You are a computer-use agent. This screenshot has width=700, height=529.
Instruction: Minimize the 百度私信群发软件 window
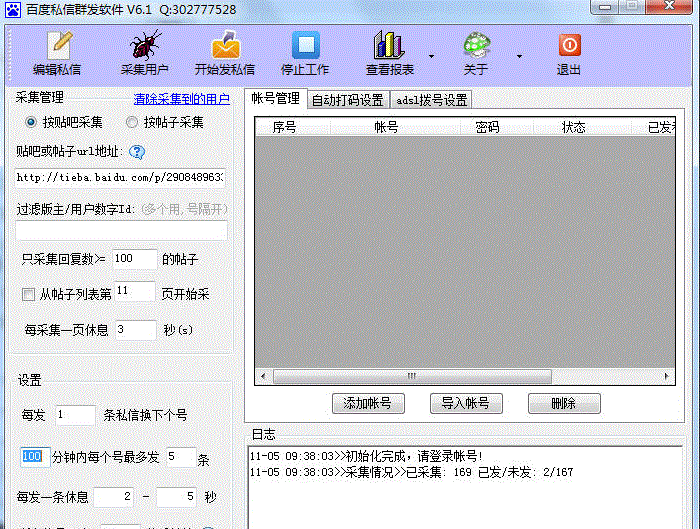(x=605, y=7)
